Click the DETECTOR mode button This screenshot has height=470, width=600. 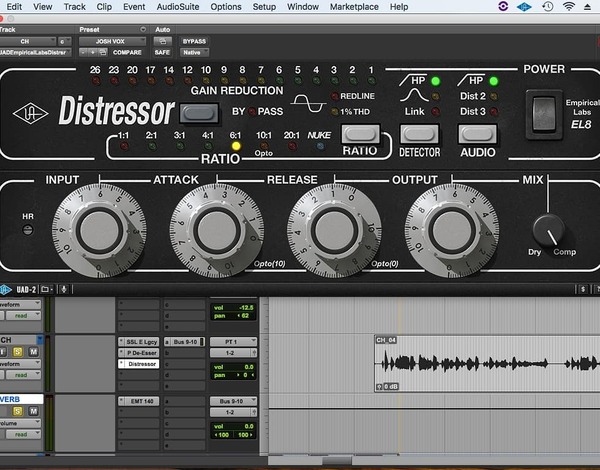coord(419,134)
